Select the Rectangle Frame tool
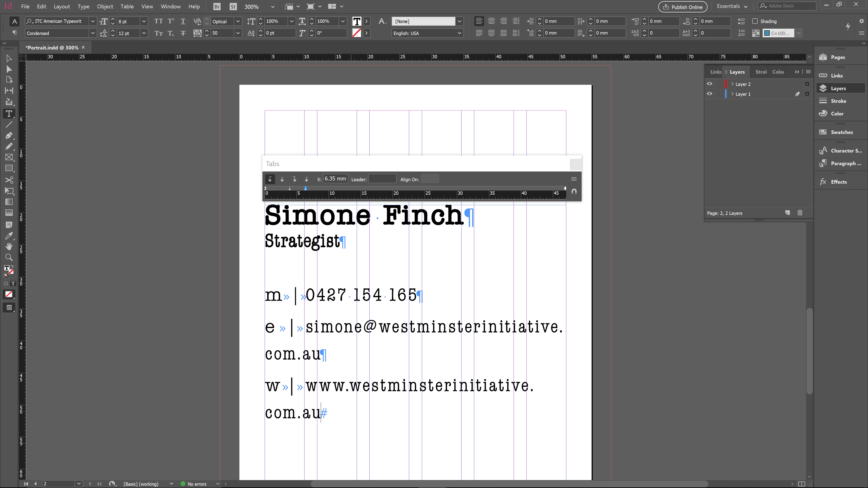 [x=9, y=157]
